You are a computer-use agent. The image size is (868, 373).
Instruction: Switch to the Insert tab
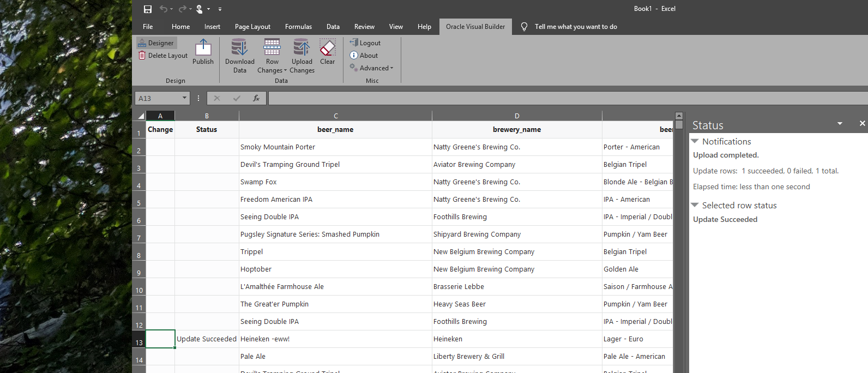(213, 27)
